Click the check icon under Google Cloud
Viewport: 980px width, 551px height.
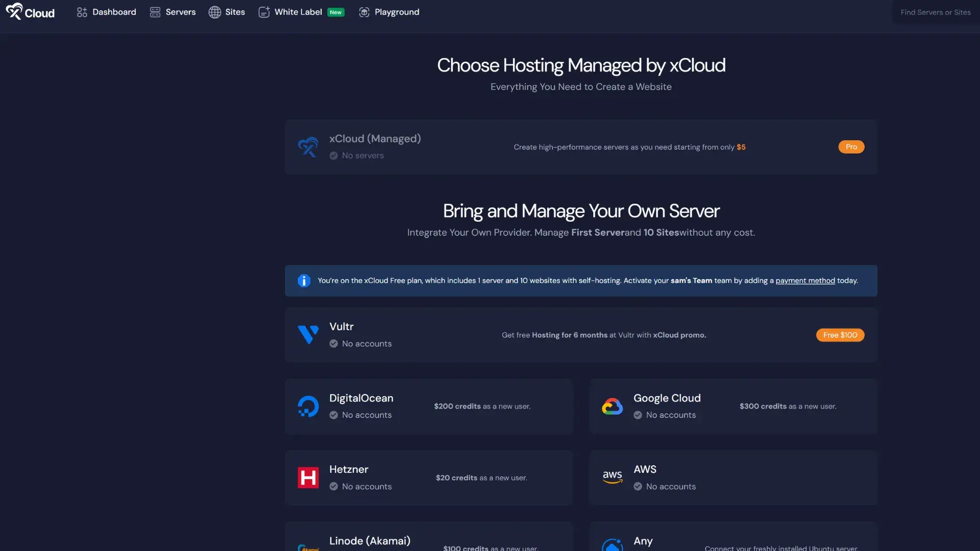638,415
